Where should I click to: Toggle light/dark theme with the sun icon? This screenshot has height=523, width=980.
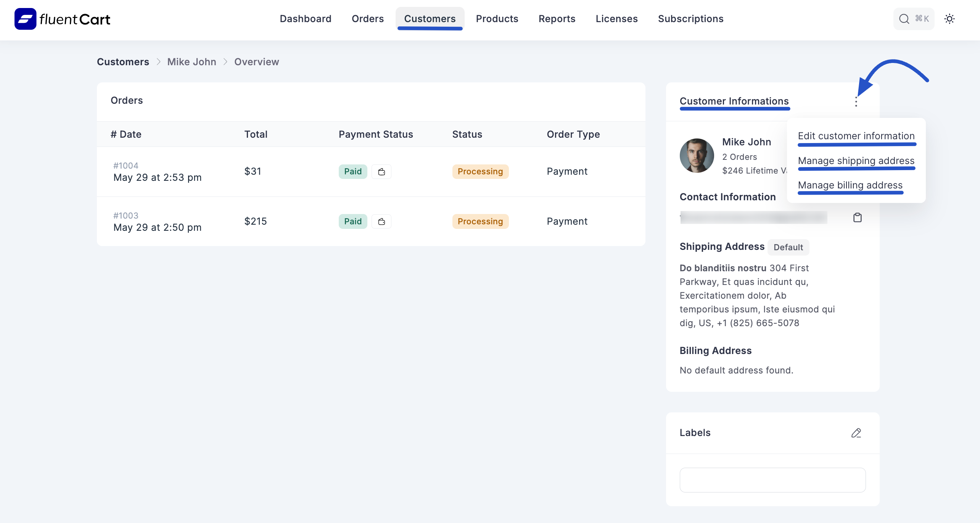pyautogui.click(x=950, y=19)
